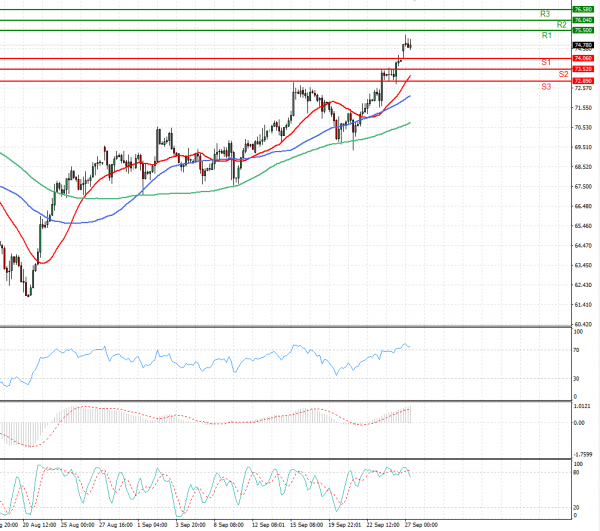Screen dimensions: 600x531
Task: Click the stochastic 20 level label
Action: tap(577, 508)
